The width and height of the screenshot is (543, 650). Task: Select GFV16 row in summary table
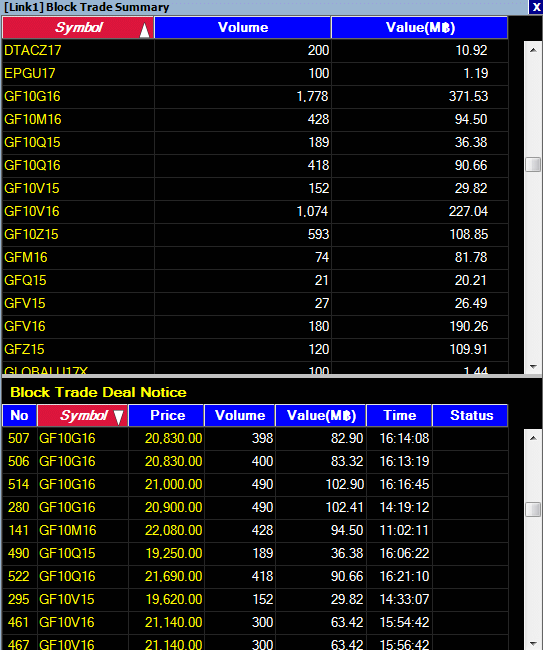coord(255,326)
